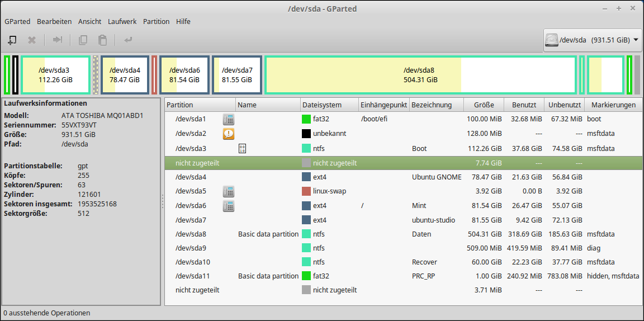Click the return-arrow icon in the toolbar
Screen dimensions: 644x321
pyautogui.click(x=128, y=40)
